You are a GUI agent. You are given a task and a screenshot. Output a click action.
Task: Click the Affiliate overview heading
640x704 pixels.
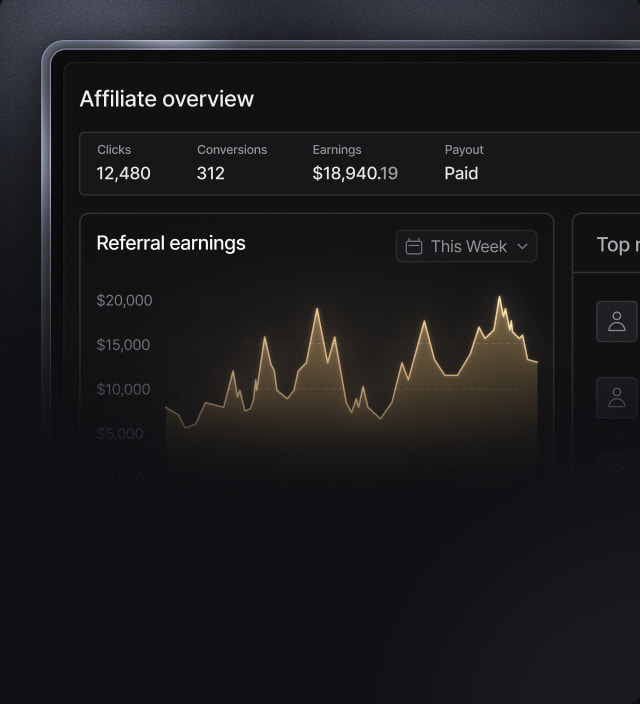(167, 99)
